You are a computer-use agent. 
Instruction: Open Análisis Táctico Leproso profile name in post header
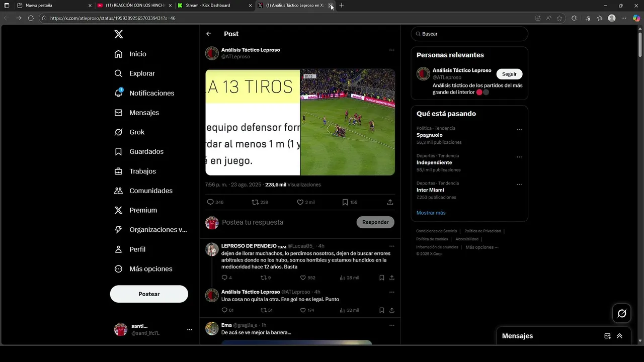pyautogui.click(x=251, y=50)
